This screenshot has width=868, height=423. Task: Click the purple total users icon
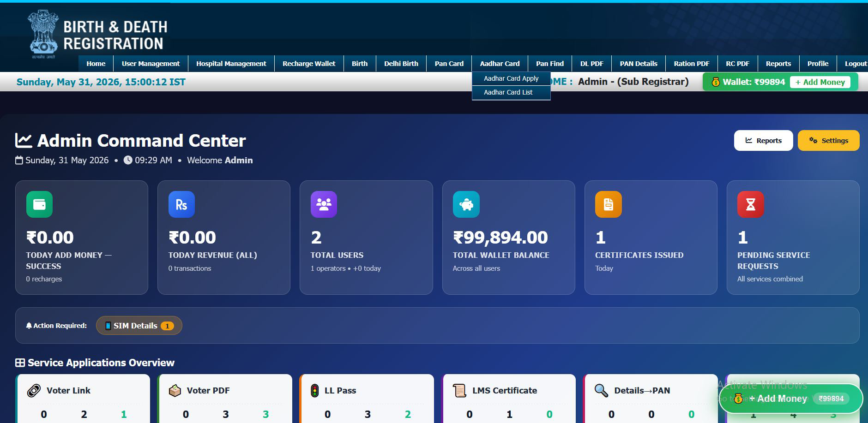coord(324,204)
